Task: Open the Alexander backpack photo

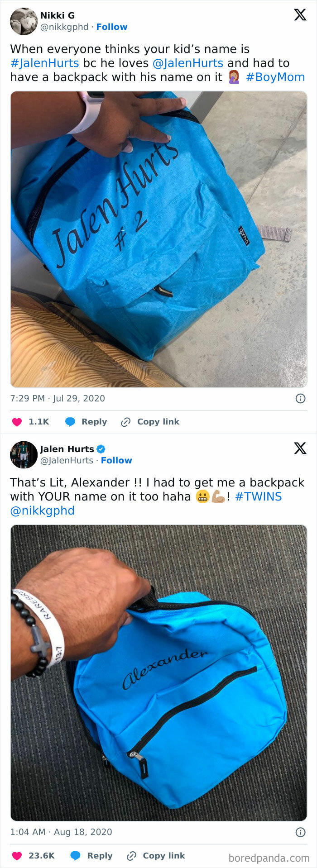Action: tap(158, 672)
